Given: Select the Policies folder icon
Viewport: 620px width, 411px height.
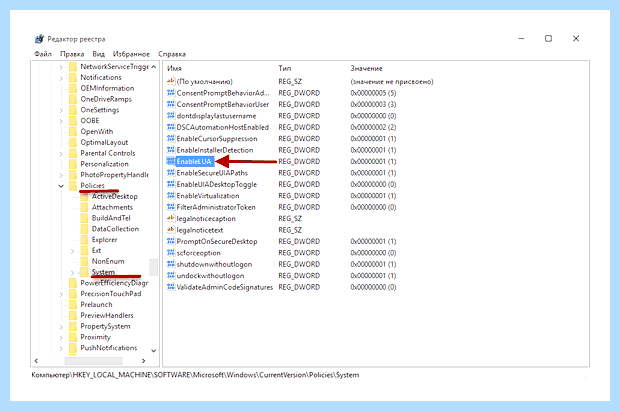Looking at the screenshot, I should [73, 186].
